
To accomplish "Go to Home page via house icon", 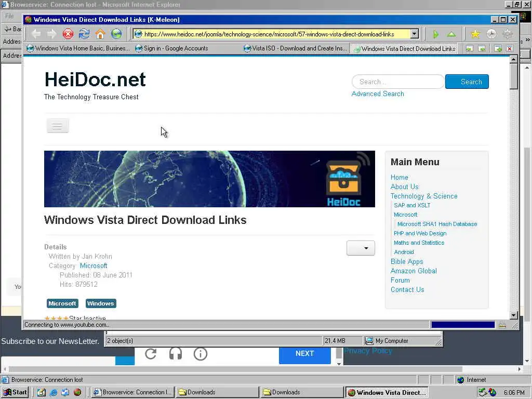I will (100, 34).
